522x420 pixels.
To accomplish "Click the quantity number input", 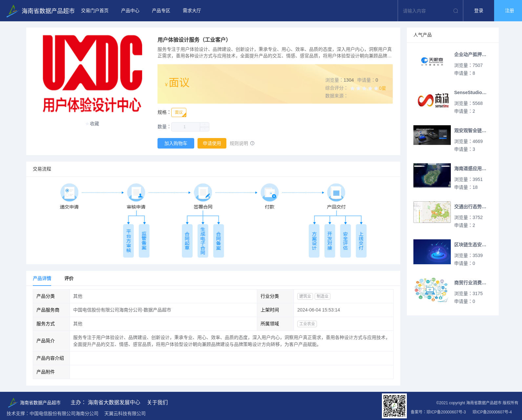I will 186,127.
